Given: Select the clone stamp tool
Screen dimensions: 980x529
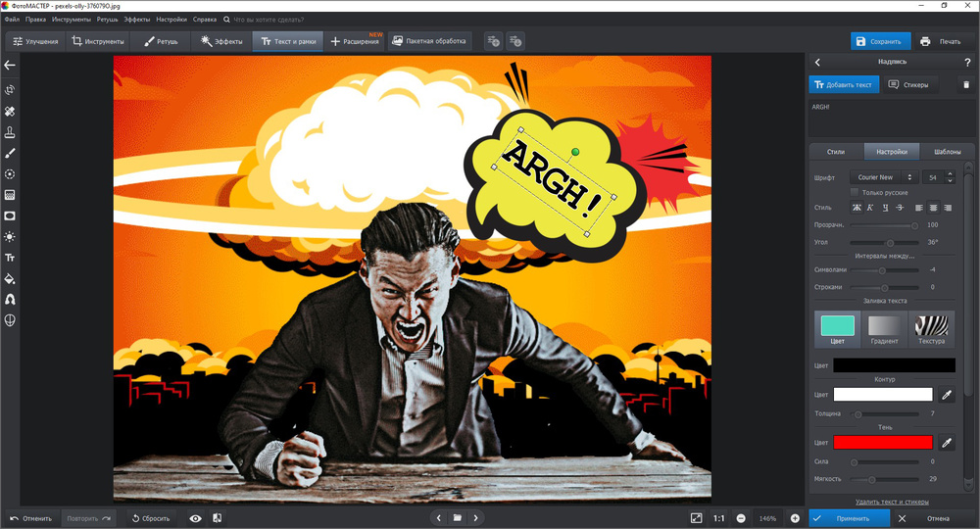Looking at the screenshot, I should 10,132.
